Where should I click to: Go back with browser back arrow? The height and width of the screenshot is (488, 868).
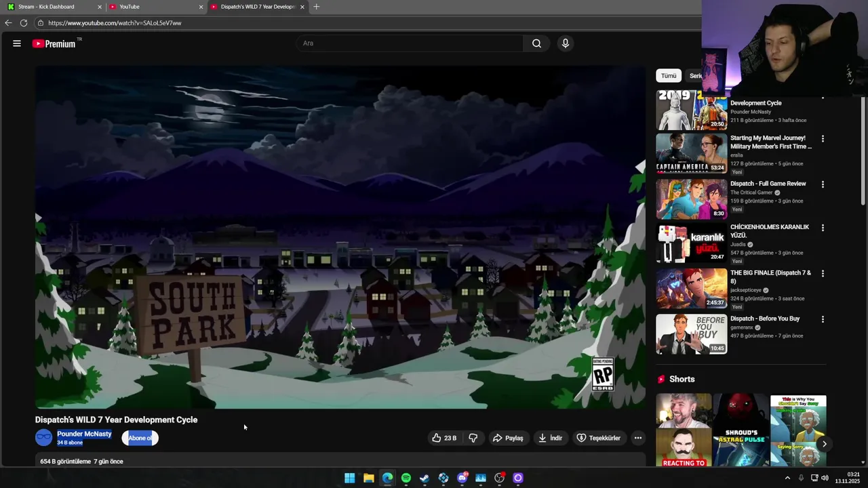8,23
